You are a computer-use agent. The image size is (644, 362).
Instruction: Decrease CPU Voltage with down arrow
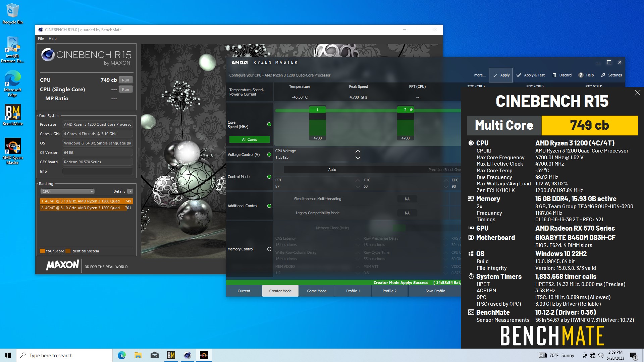[x=358, y=158]
